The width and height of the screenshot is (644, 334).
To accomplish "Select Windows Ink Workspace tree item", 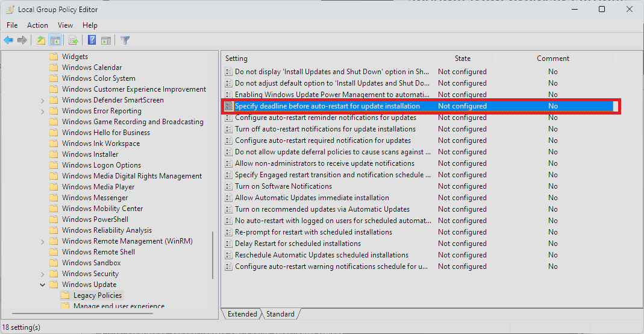I will pos(101,143).
